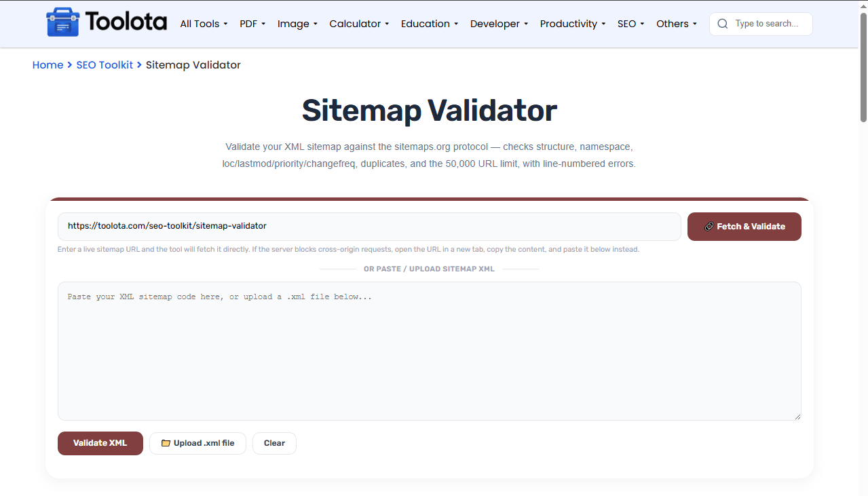Click the textarea resize grip corner
Viewport: 868px width, 496px height.
(797, 416)
